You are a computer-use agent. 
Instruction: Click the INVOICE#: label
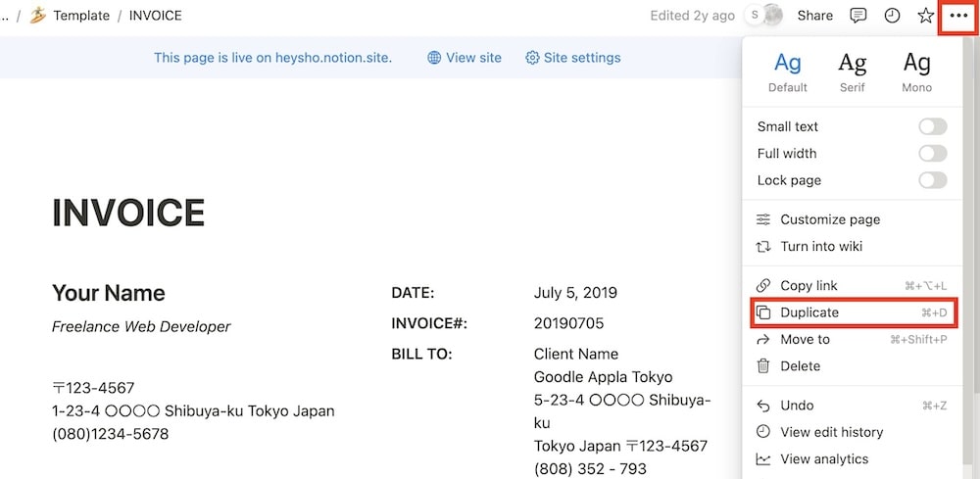tap(429, 323)
